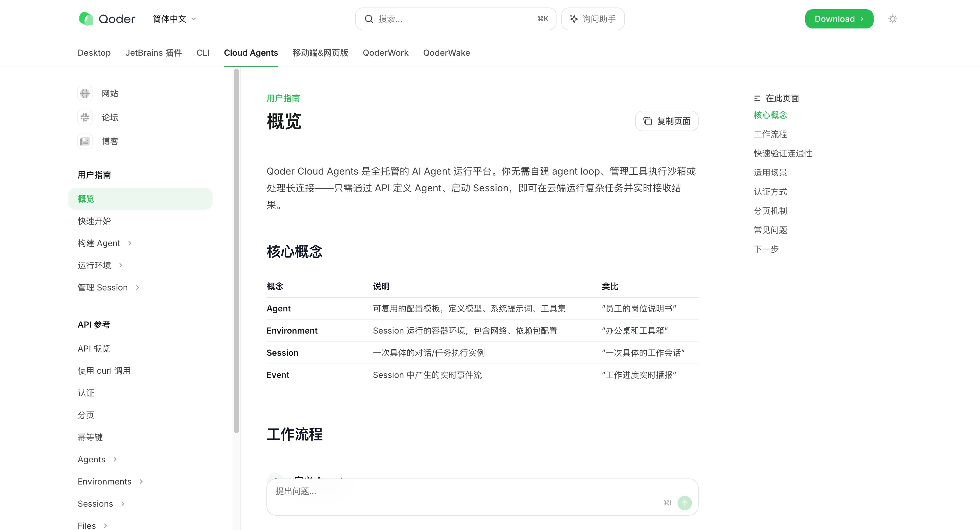The image size is (980, 530).
Task: Open the 快速开始 sidebar page
Action: (94, 221)
